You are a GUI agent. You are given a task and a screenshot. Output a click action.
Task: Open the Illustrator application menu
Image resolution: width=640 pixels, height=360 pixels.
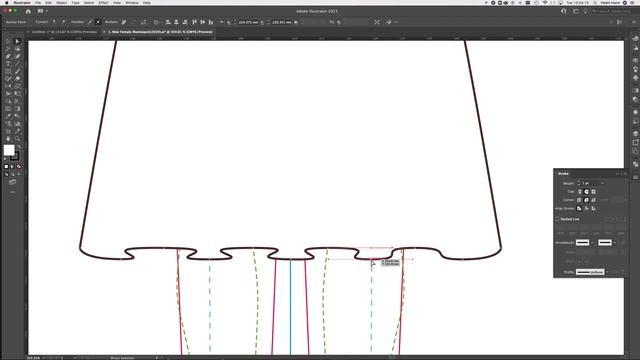pyautogui.click(x=22, y=2)
